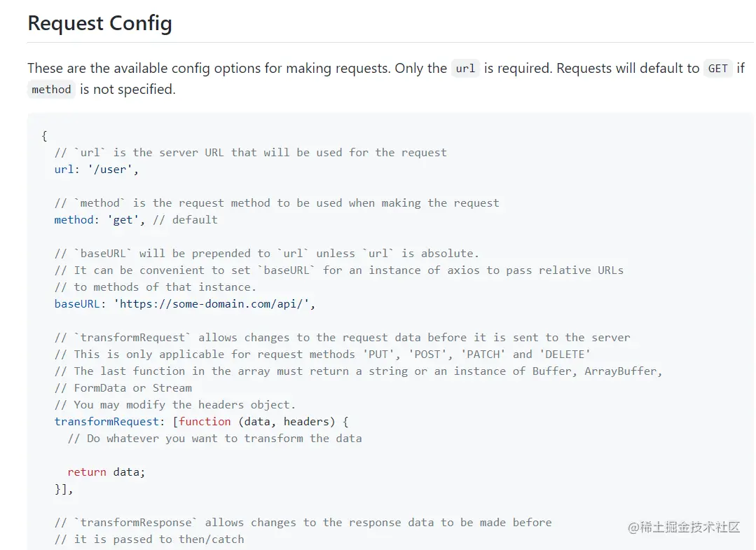Click the 'You may modify the headers object' comment
This screenshot has width=756, height=550.
point(175,404)
